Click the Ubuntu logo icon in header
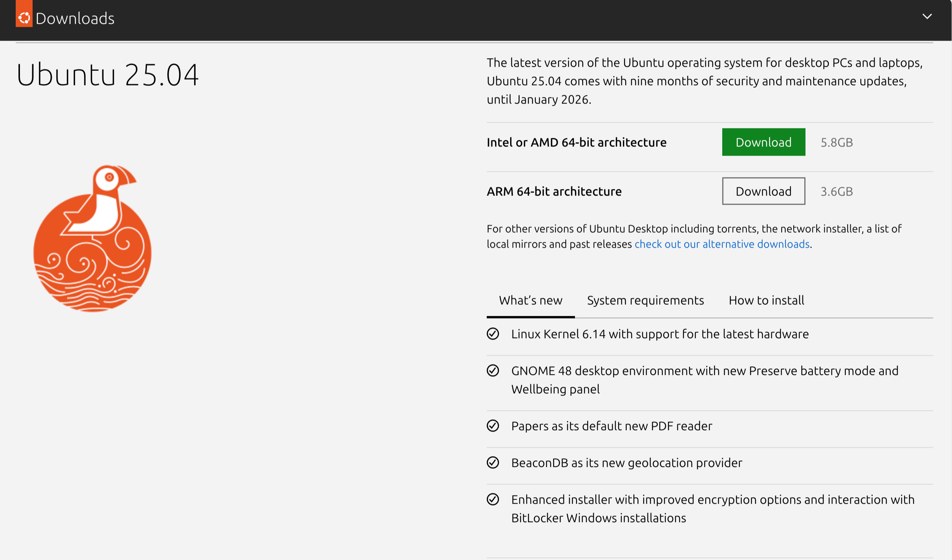The height and width of the screenshot is (560, 952). point(24,17)
